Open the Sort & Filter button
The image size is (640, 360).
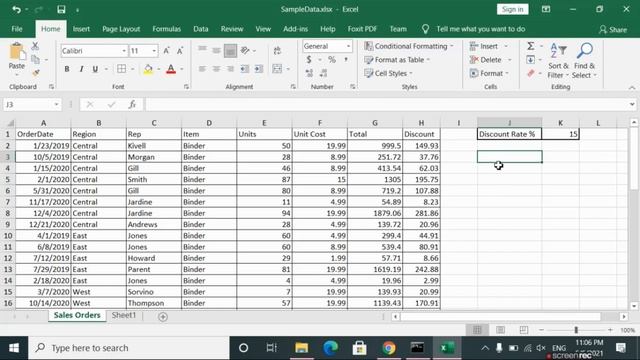(x=558, y=60)
